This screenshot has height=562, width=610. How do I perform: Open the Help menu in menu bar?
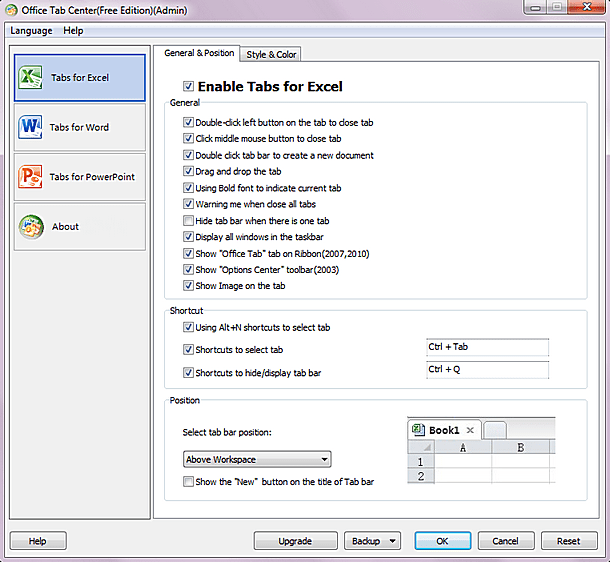[73, 30]
